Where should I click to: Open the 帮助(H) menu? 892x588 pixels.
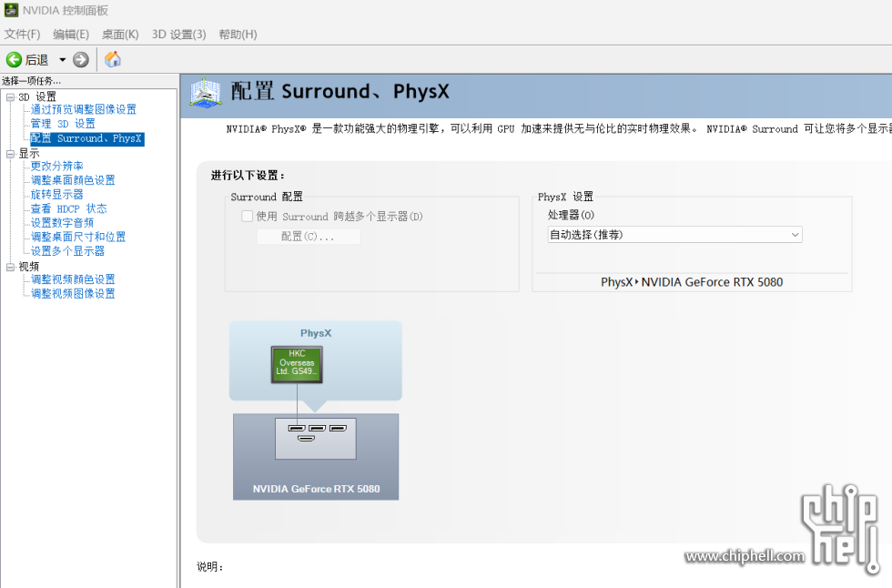pos(238,34)
